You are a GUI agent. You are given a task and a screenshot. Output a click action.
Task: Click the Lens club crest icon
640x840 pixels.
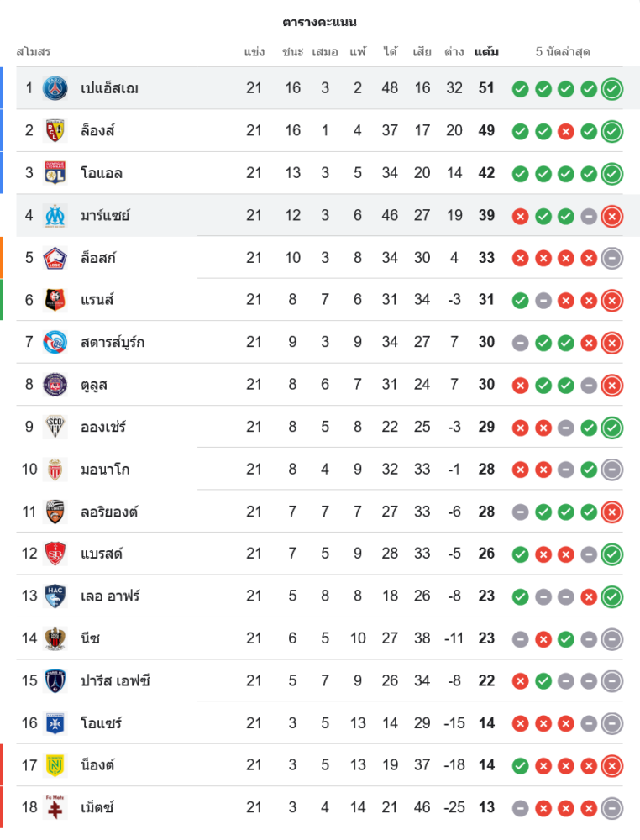pyautogui.click(x=55, y=130)
